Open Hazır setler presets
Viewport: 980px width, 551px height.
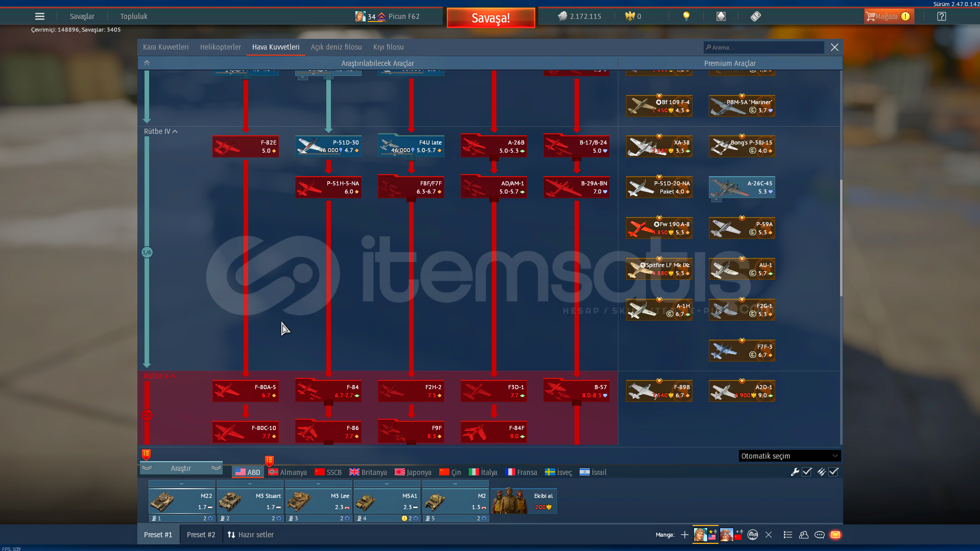tap(251, 535)
